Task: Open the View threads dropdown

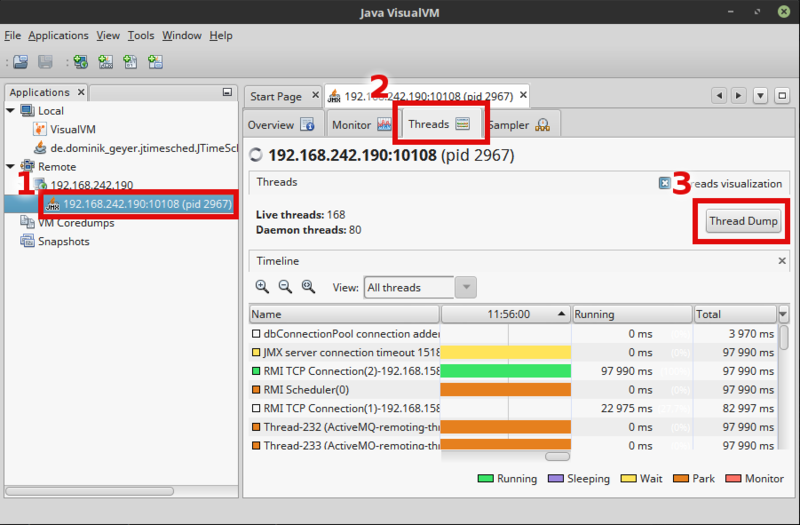Action: tap(465, 288)
